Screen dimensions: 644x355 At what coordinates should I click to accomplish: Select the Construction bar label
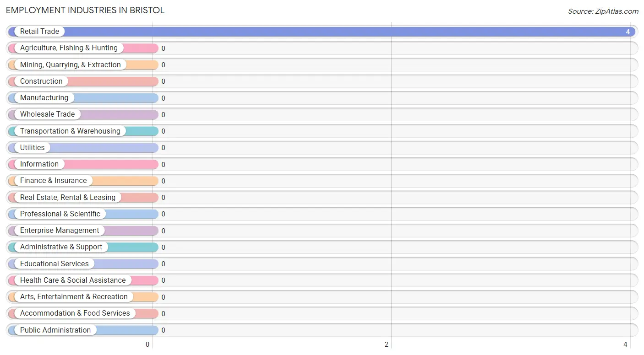click(x=41, y=81)
